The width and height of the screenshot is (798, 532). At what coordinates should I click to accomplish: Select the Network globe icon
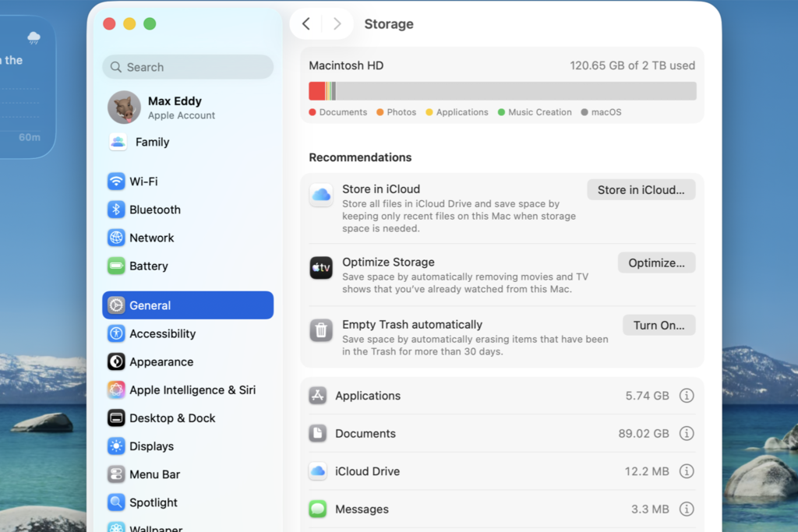(x=116, y=238)
